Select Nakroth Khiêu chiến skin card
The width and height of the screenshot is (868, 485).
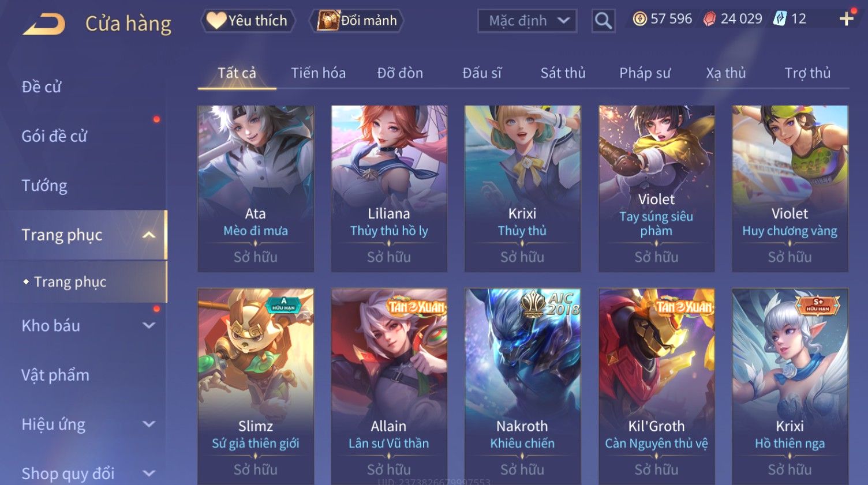[x=522, y=386]
